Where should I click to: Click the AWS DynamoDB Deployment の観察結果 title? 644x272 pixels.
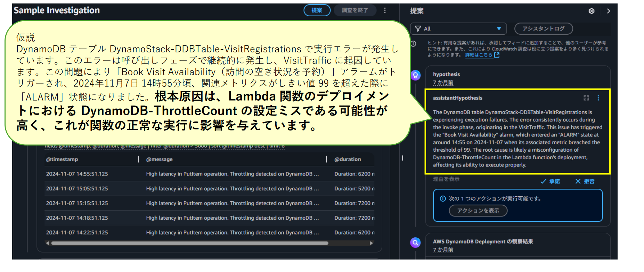(483, 241)
